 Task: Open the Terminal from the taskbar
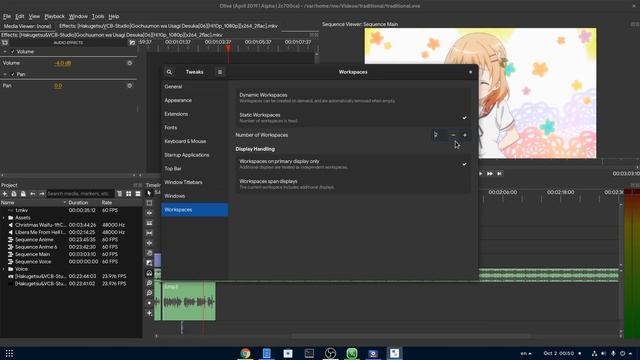click(309, 353)
